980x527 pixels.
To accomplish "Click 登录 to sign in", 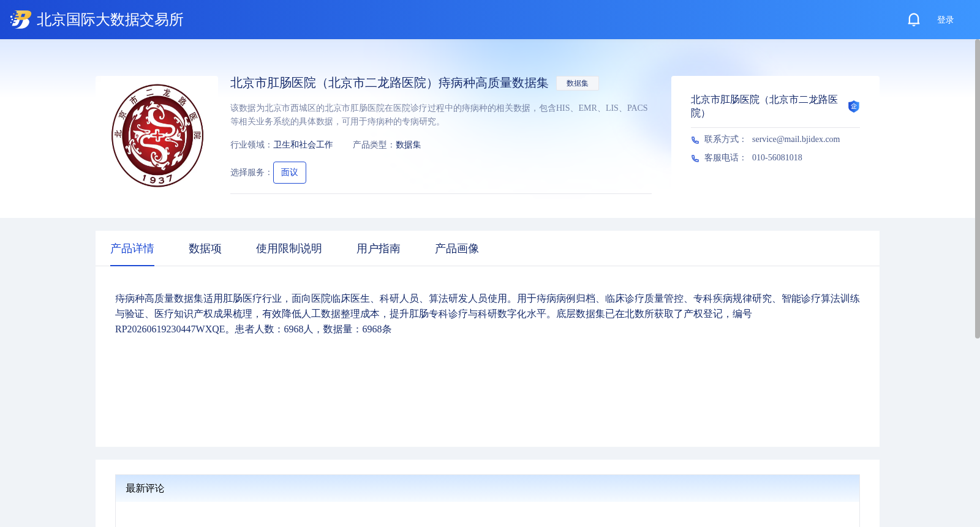I will (945, 20).
